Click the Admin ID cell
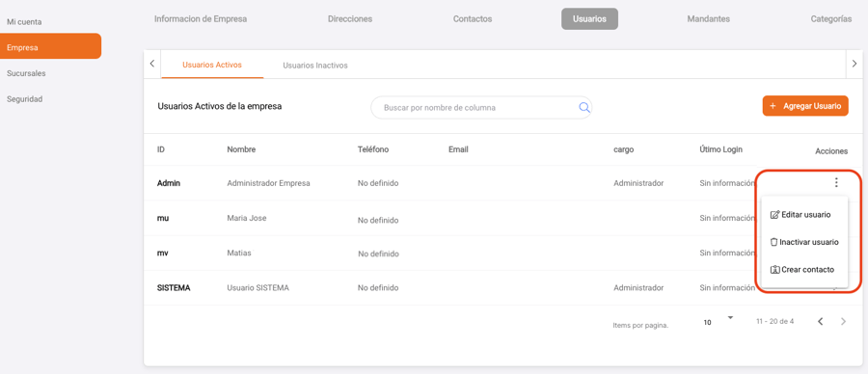Viewport: 868px width, 374px height. (x=168, y=183)
